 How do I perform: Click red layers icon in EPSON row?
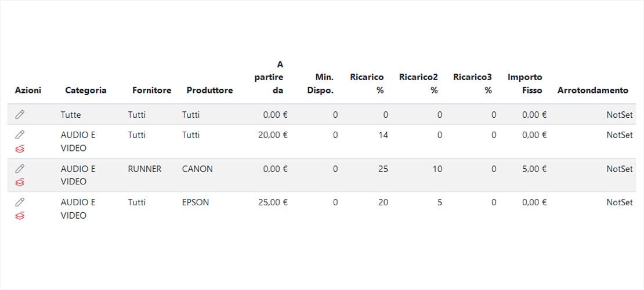click(20, 216)
